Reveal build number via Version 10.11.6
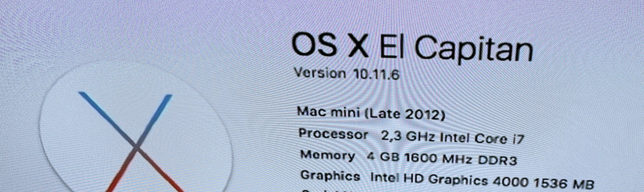The width and height of the screenshot is (644, 192). coord(347,74)
